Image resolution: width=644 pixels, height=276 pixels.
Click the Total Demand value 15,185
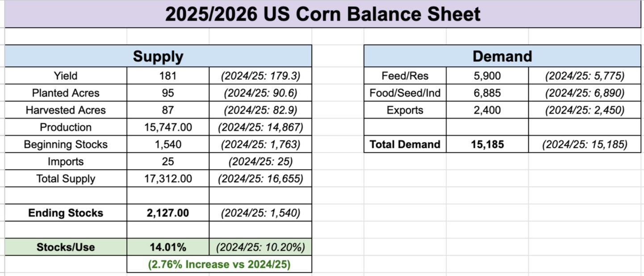pyautogui.click(x=487, y=144)
